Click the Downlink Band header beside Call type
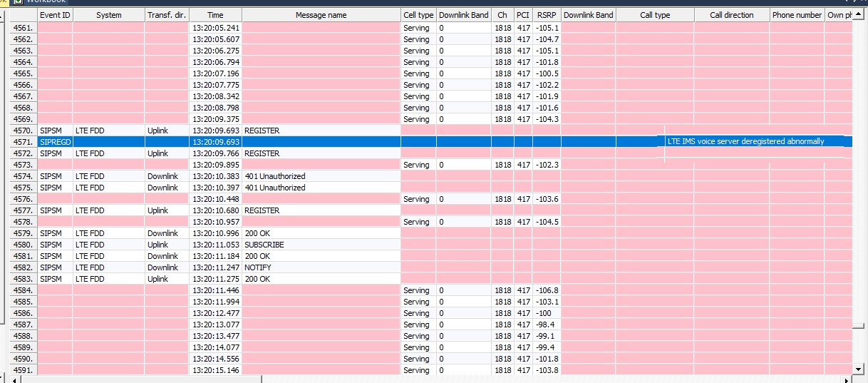Viewport: 868px width, 383px height. pyautogui.click(x=588, y=15)
